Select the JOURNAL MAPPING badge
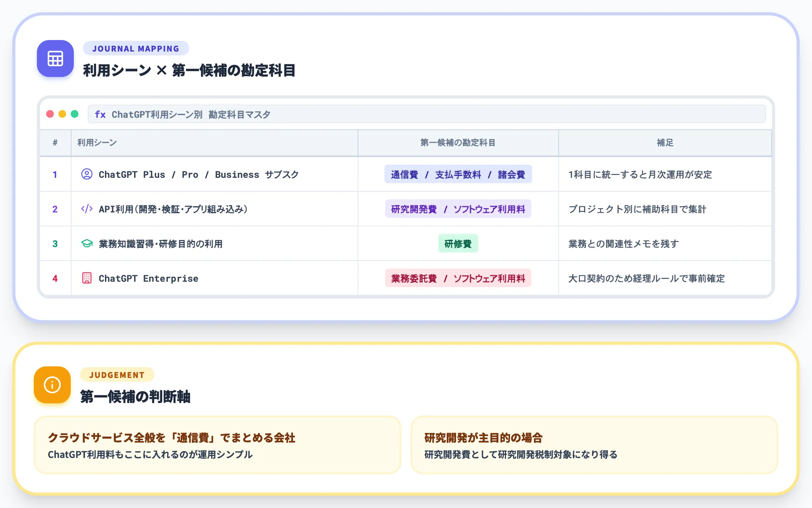The image size is (812, 508). point(136,48)
